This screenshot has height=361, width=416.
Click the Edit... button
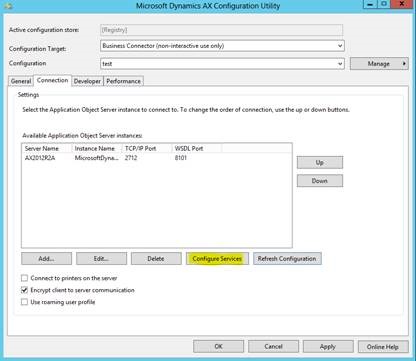[x=101, y=259]
